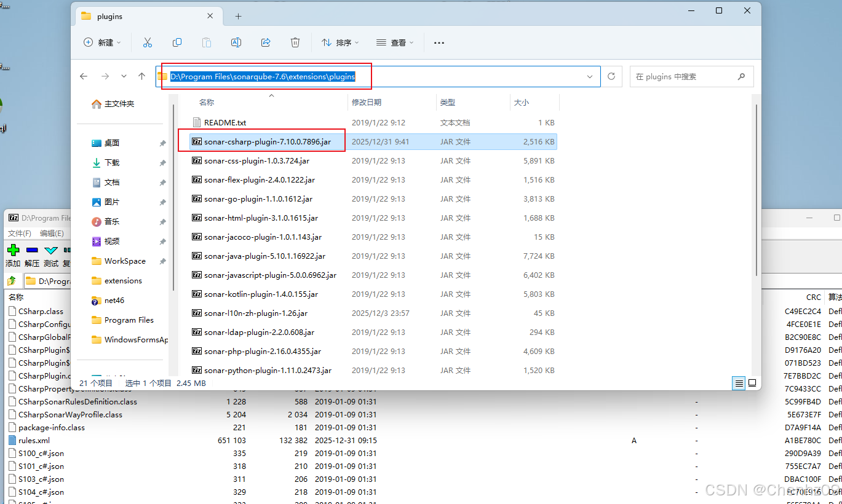Screen dimensions: 842x504
Task: Open the new tab plus button in Explorer
Action: pos(239,17)
